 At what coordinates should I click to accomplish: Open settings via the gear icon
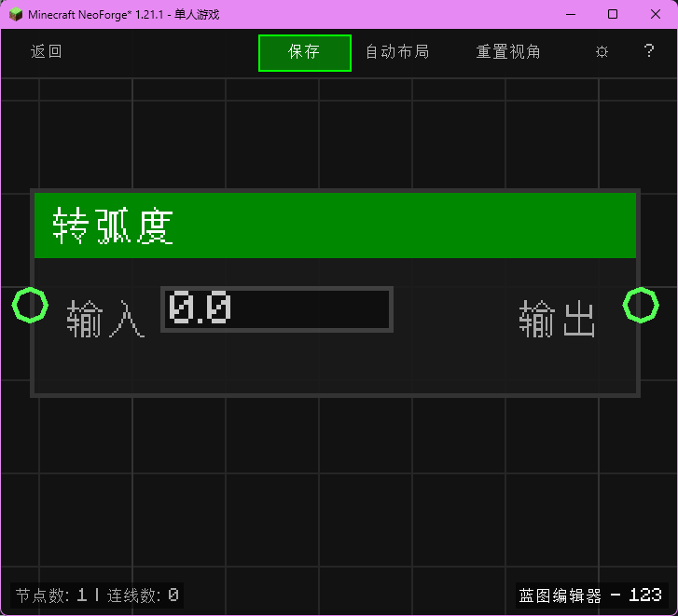pyautogui.click(x=602, y=52)
